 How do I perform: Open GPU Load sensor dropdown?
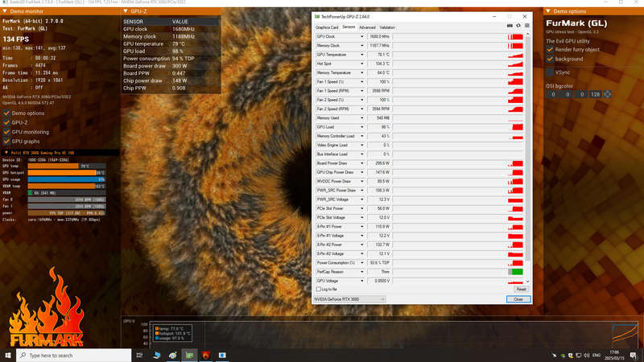click(x=361, y=127)
